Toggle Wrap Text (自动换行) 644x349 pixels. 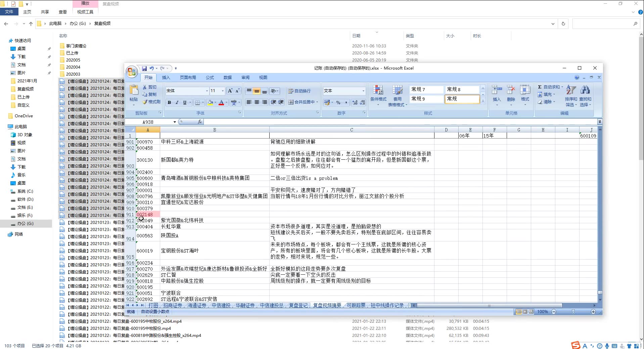click(300, 91)
